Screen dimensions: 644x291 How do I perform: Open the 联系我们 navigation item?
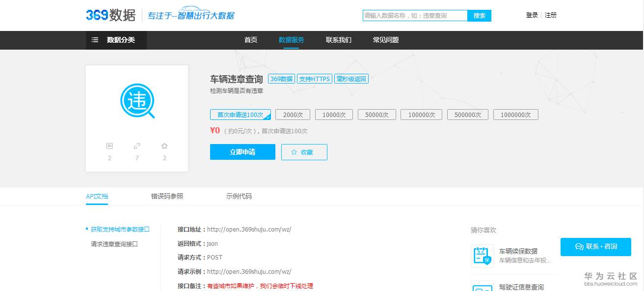click(339, 40)
